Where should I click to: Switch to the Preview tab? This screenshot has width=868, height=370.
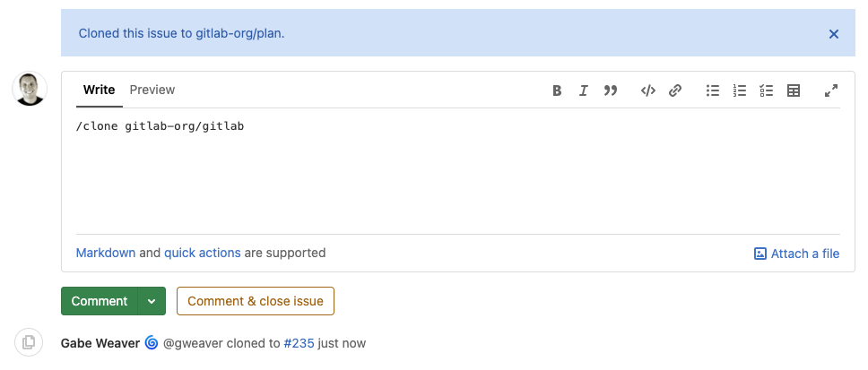click(x=152, y=90)
